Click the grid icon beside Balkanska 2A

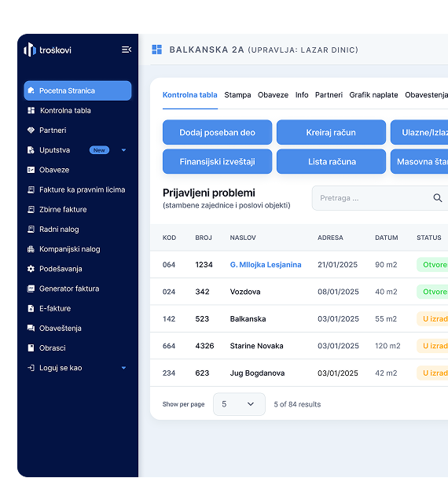(157, 50)
